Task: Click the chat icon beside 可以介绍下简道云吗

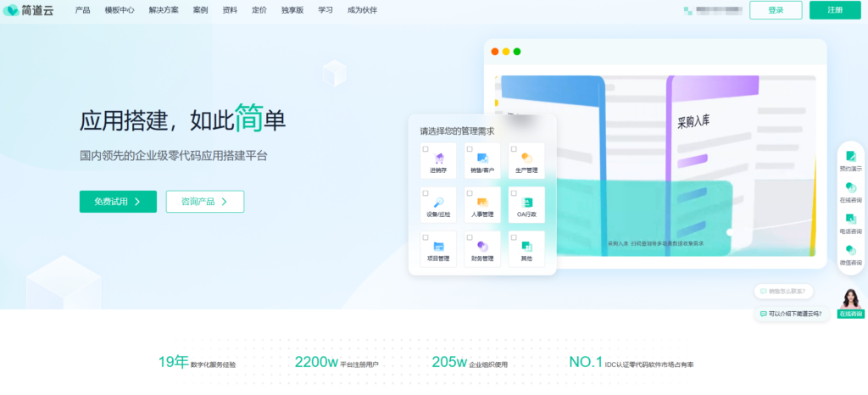Action: tap(764, 314)
